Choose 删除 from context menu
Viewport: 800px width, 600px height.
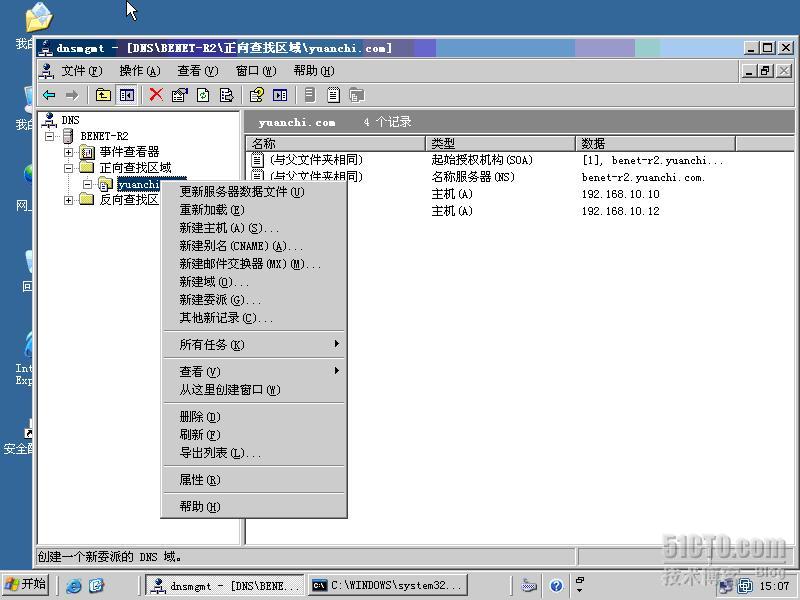pyautogui.click(x=254, y=417)
